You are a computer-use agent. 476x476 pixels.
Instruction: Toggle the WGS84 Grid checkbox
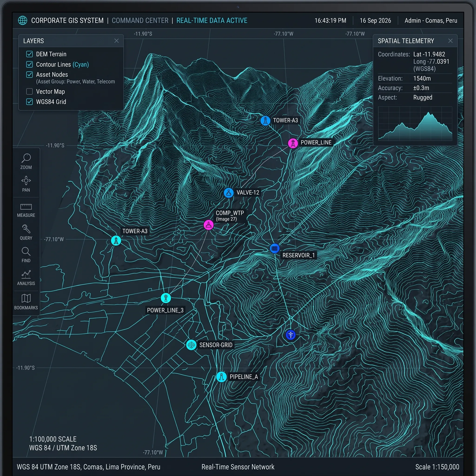coord(30,102)
